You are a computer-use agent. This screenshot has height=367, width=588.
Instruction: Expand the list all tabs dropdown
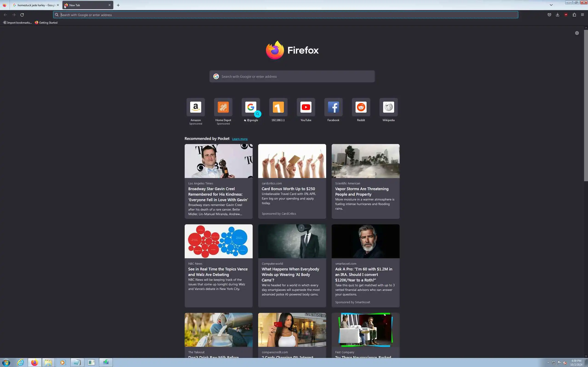click(x=551, y=5)
